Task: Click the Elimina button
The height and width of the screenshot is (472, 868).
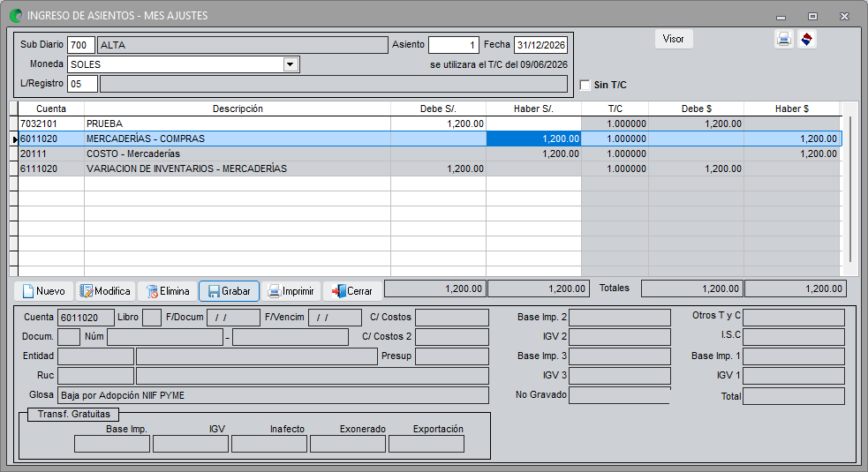Action: coord(168,291)
